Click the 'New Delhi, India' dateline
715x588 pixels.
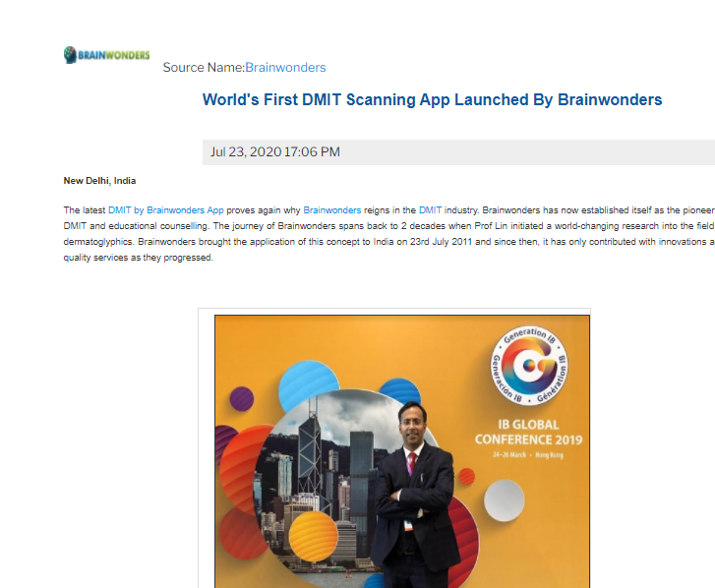[99, 181]
